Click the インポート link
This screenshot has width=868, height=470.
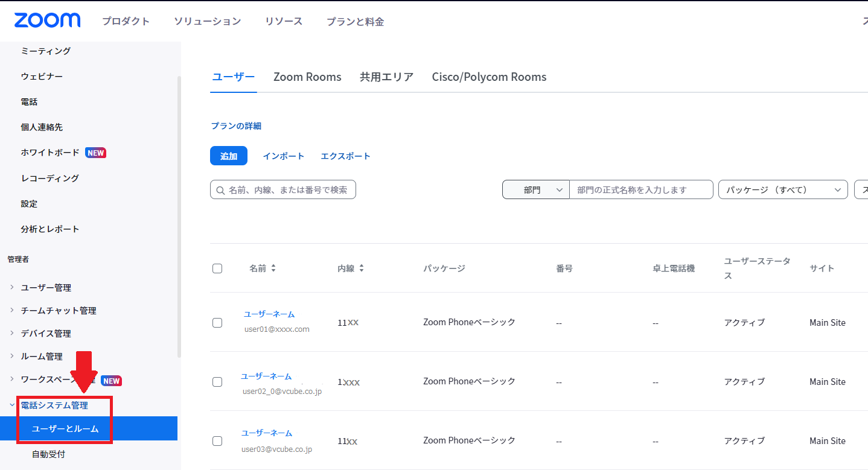tap(284, 156)
